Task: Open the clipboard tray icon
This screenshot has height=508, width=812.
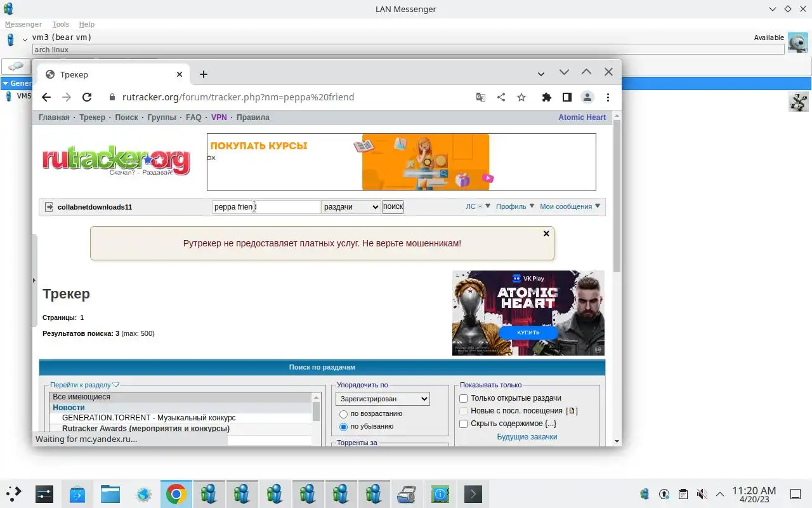Action: click(683, 493)
